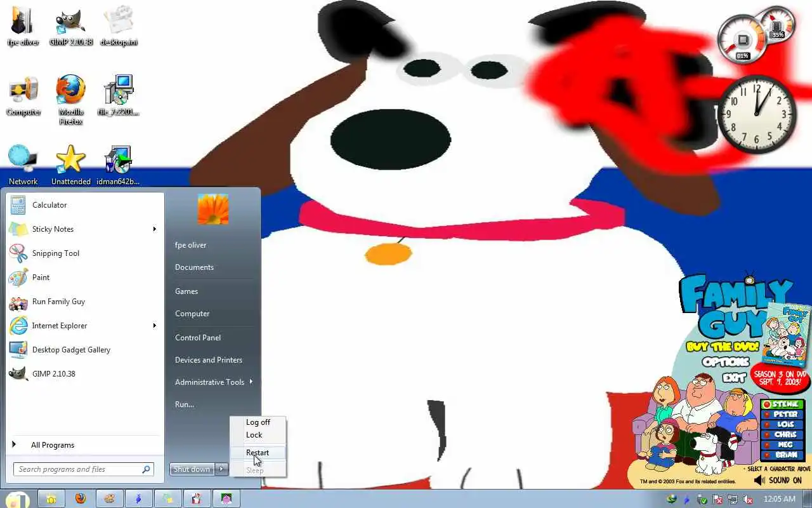Click the user account flower picture
This screenshot has width=812, height=508.
click(x=213, y=209)
